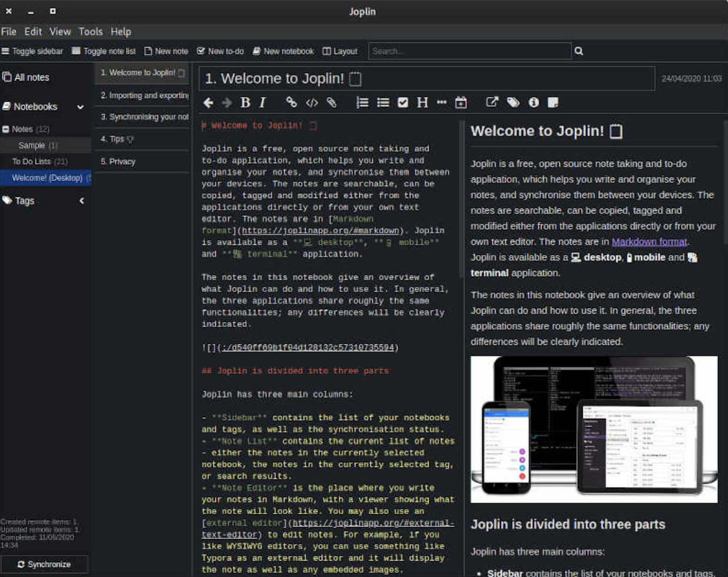Create a new note
The width and height of the screenshot is (728, 577).
point(166,51)
